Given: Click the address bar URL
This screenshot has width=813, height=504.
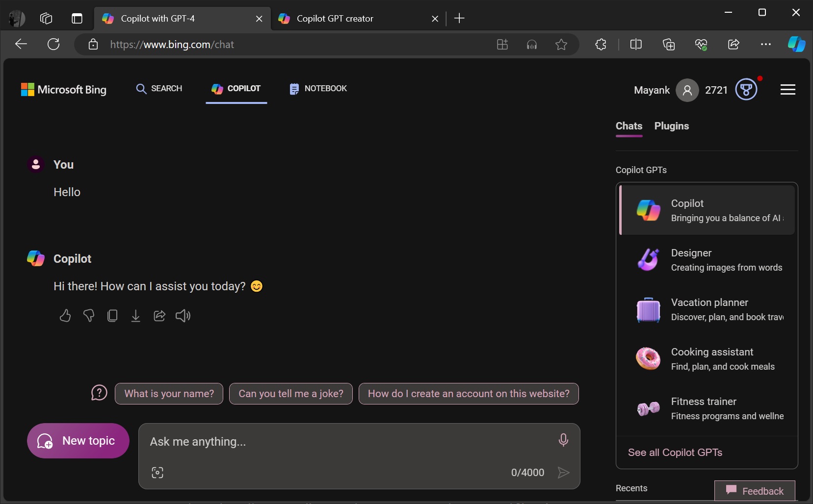Looking at the screenshot, I should coord(172,45).
